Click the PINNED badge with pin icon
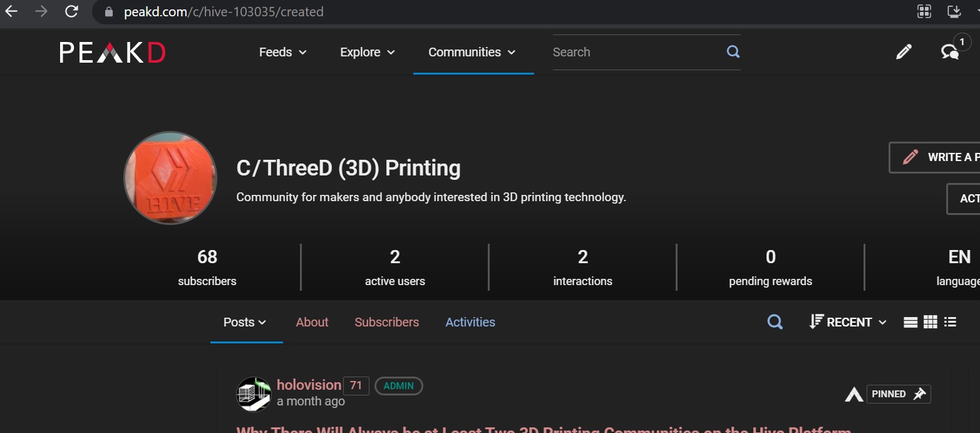Image resolution: width=980 pixels, height=433 pixels. tap(899, 394)
